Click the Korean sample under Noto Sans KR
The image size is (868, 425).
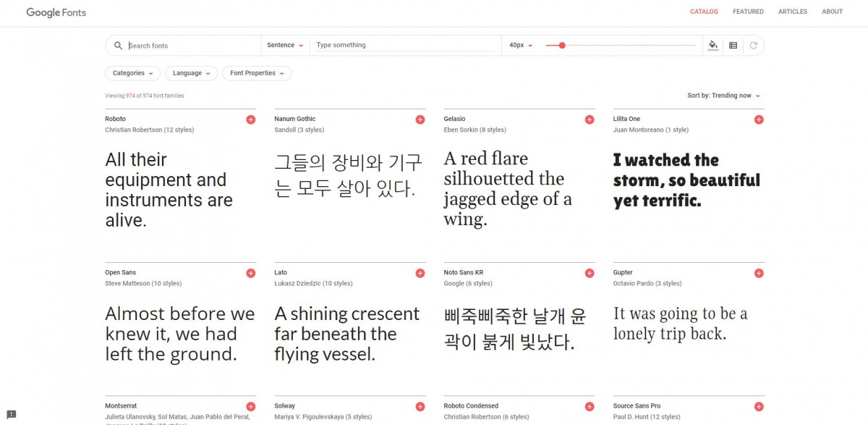click(515, 329)
